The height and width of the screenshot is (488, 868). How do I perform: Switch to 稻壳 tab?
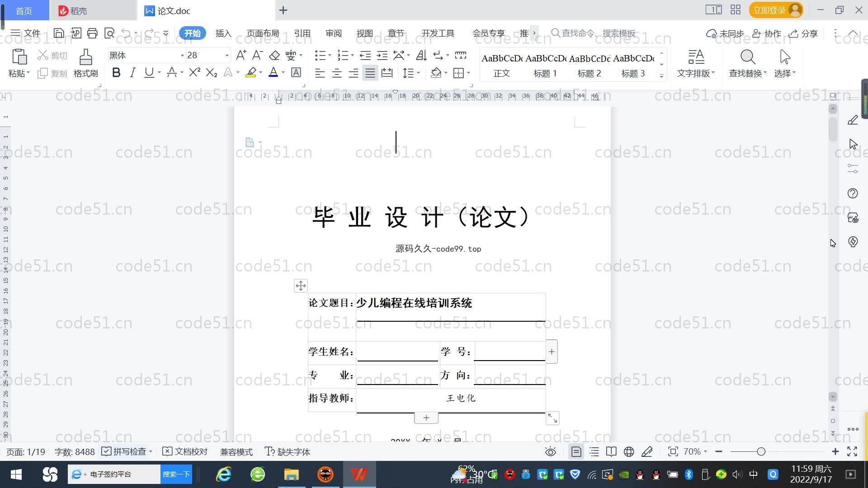pyautogui.click(x=93, y=10)
